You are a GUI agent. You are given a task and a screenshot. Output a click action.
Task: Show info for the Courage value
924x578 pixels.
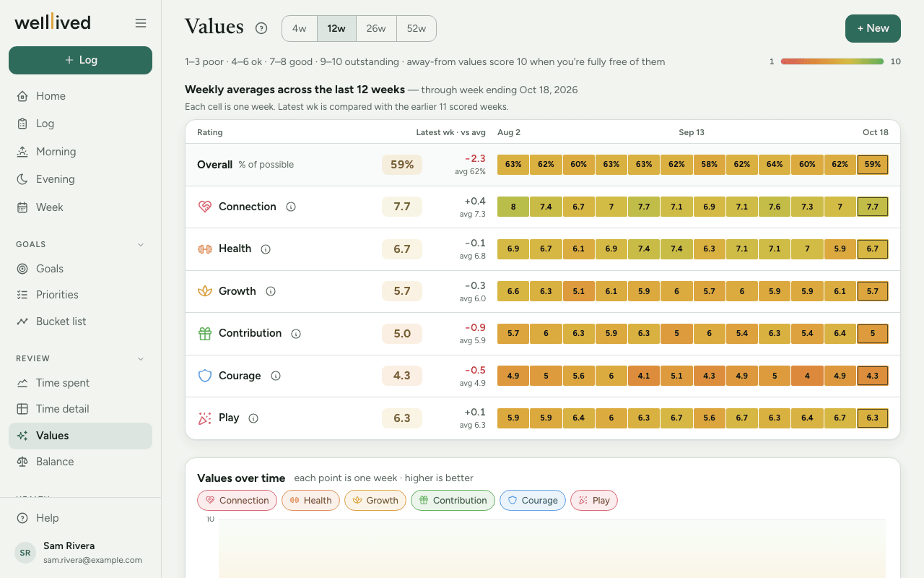tap(276, 376)
